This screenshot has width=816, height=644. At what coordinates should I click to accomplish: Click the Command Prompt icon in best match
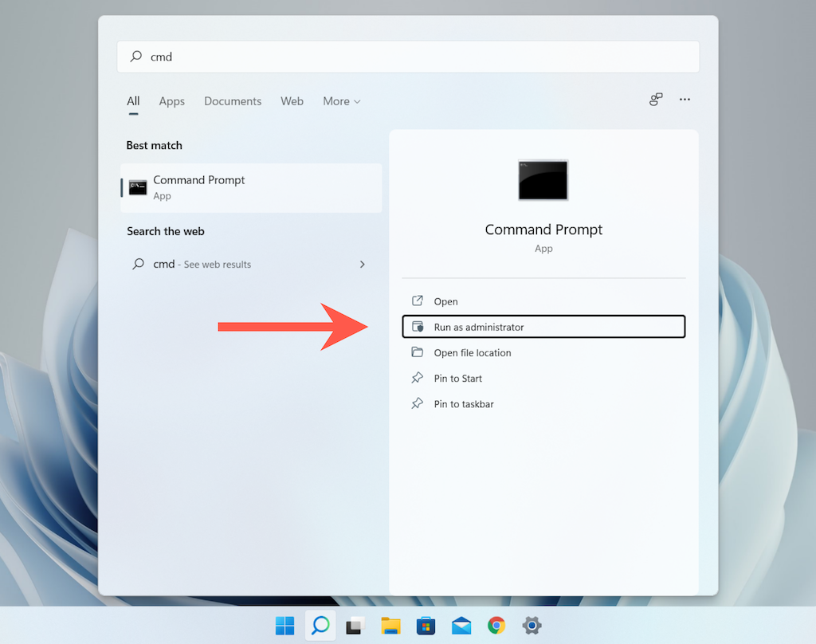(138, 187)
